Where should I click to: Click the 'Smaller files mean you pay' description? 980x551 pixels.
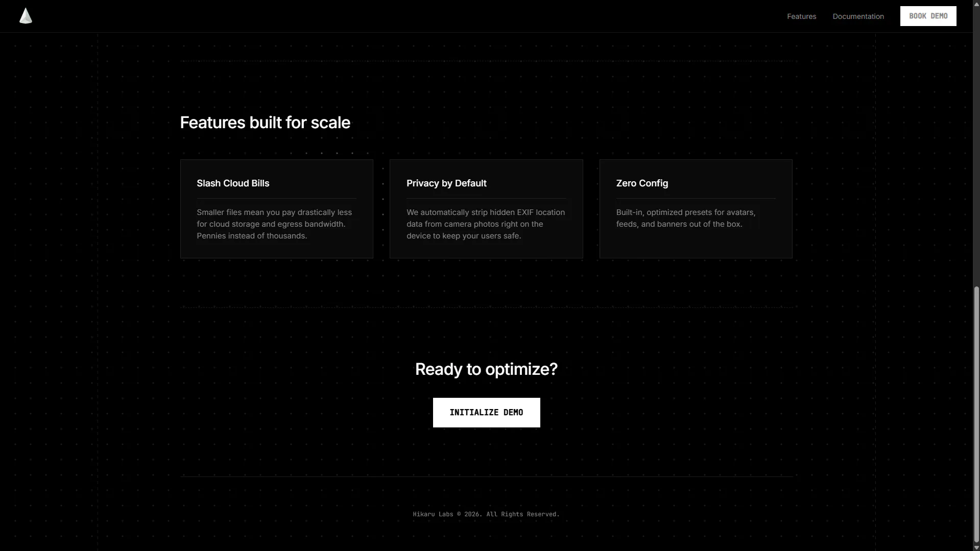275,224
